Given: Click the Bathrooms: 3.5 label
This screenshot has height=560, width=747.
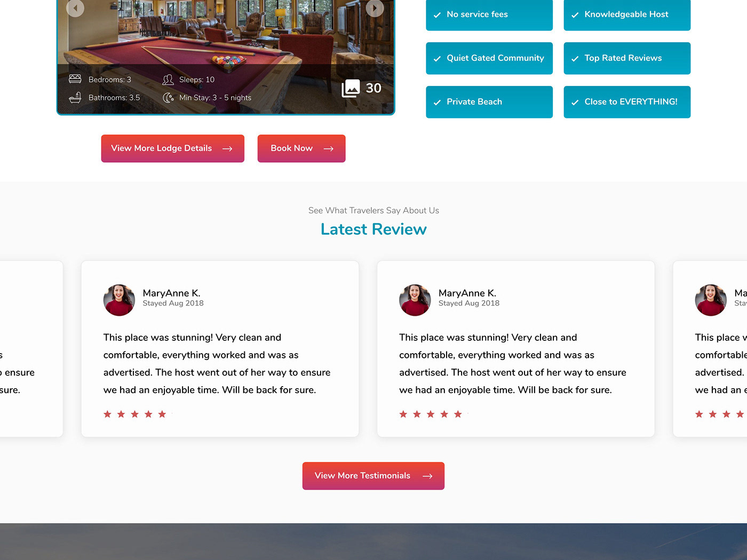Looking at the screenshot, I should point(114,98).
